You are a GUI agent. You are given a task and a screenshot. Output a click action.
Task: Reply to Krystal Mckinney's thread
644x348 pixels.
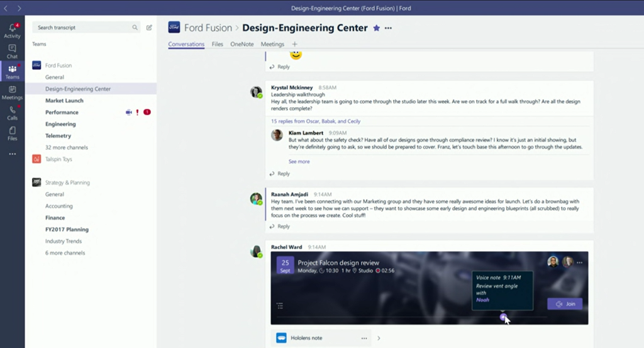(280, 174)
